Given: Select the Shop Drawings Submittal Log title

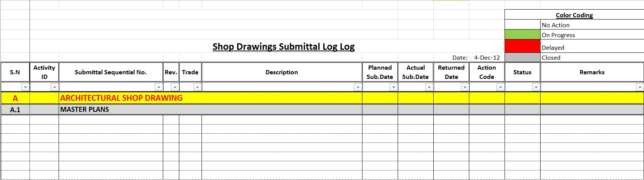Looking at the screenshot, I should (x=283, y=47).
